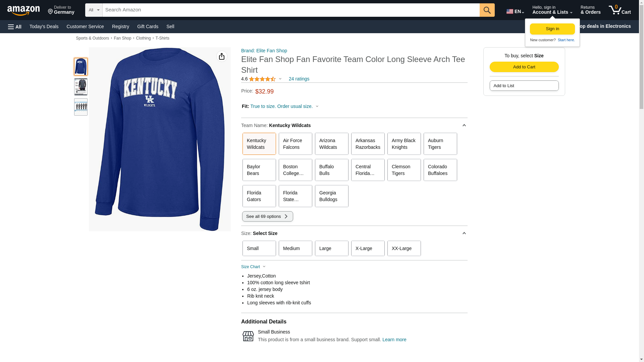The width and height of the screenshot is (644, 362).
Task: Click the magnifying glass search button
Action: pos(487,10)
